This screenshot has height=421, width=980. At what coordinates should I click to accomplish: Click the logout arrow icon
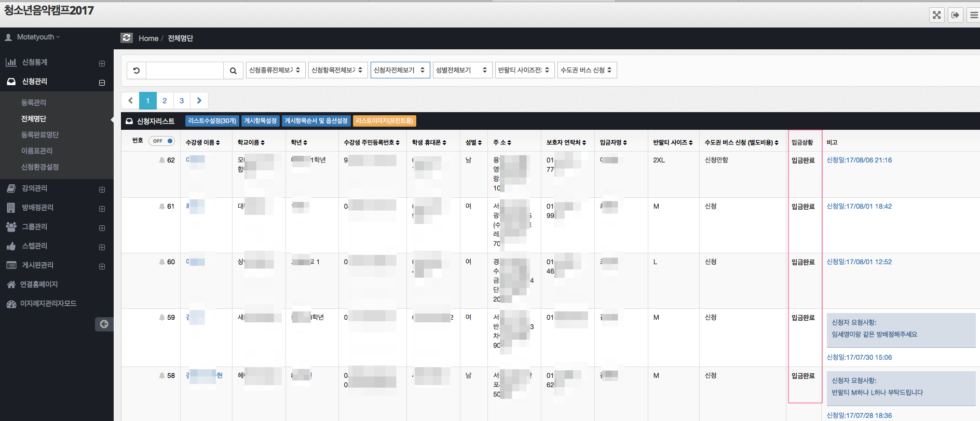click(955, 15)
